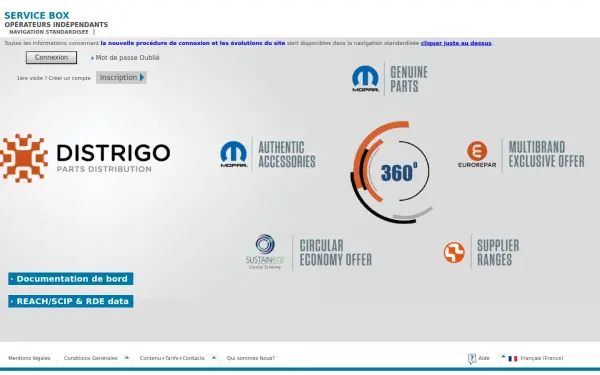Select the Multibrand Exclusive Offer text

click(x=546, y=154)
